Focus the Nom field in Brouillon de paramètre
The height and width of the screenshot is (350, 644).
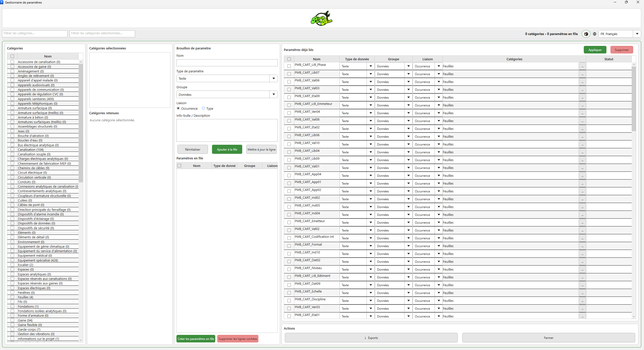tap(227, 63)
